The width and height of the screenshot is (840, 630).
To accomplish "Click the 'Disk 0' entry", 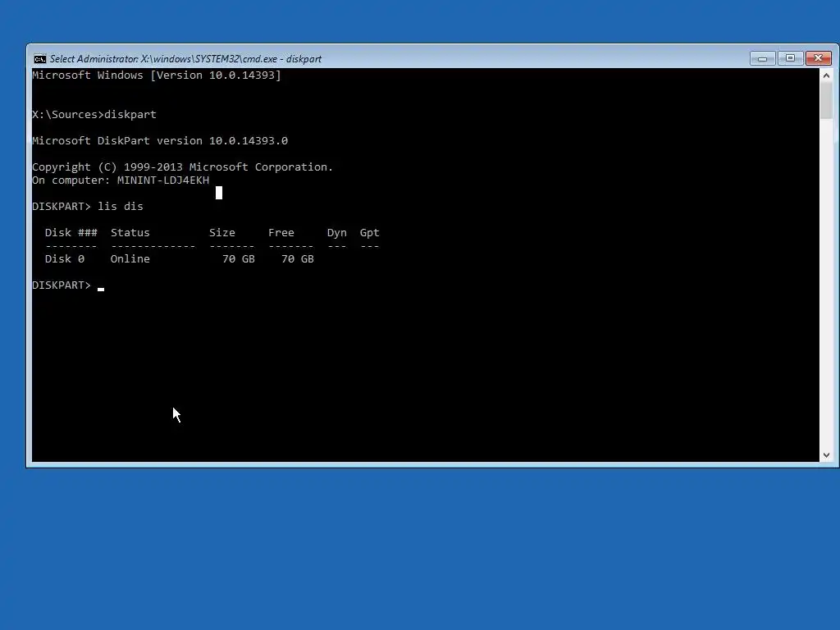I will [x=65, y=258].
